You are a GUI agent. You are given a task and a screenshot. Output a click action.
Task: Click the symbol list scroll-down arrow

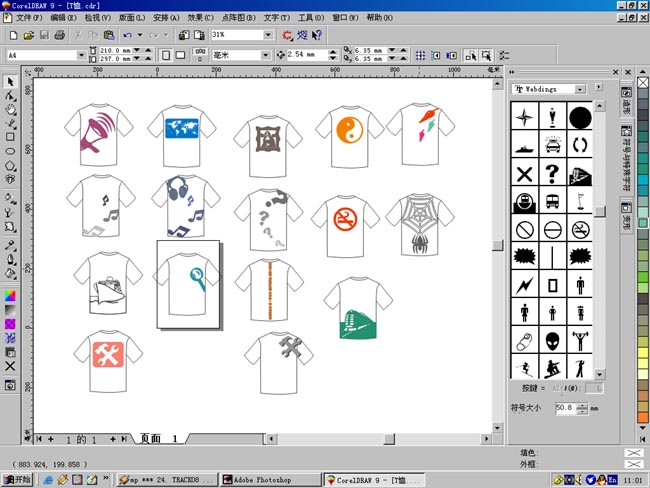click(x=599, y=374)
